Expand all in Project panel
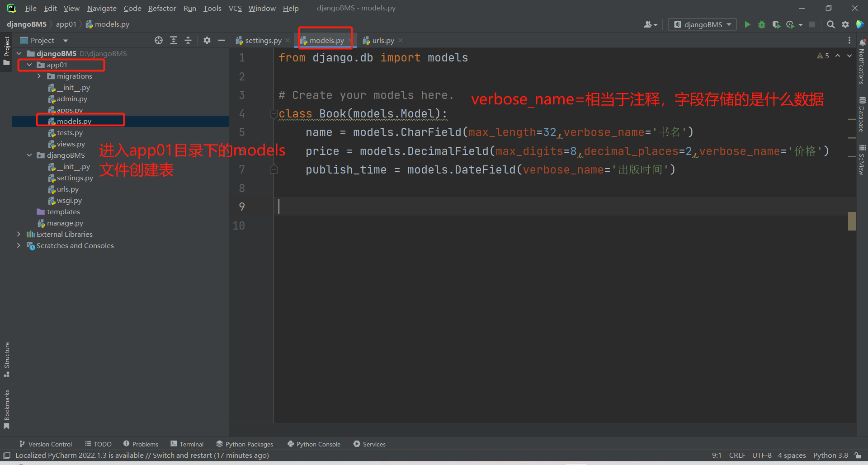This screenshot has width=868, height=465. click(174, 40)
